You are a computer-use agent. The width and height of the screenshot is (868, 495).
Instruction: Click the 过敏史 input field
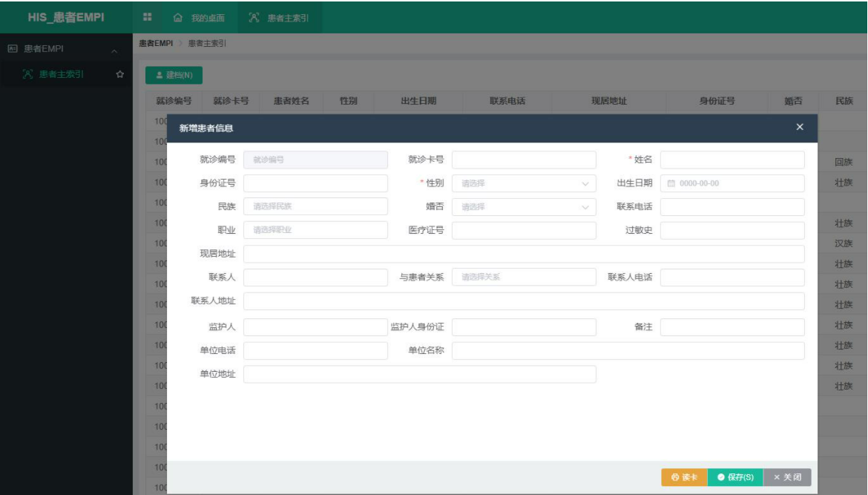(731, 230)
